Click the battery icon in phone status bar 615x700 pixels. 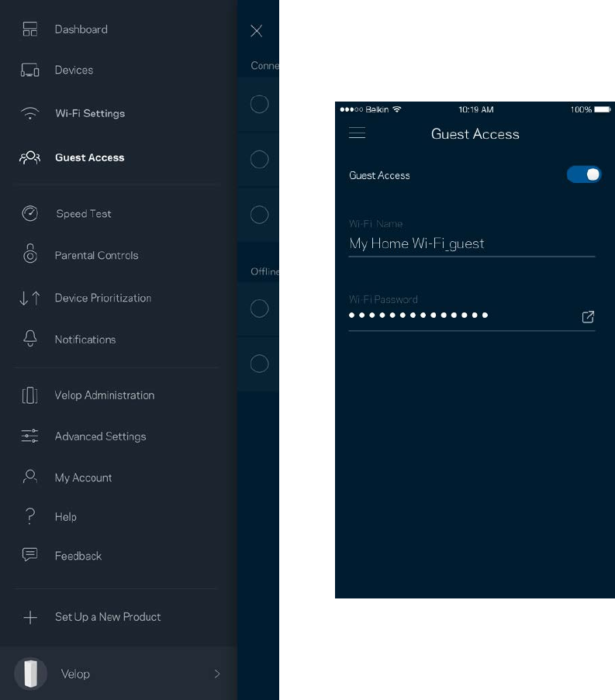(x=602, y=109)
